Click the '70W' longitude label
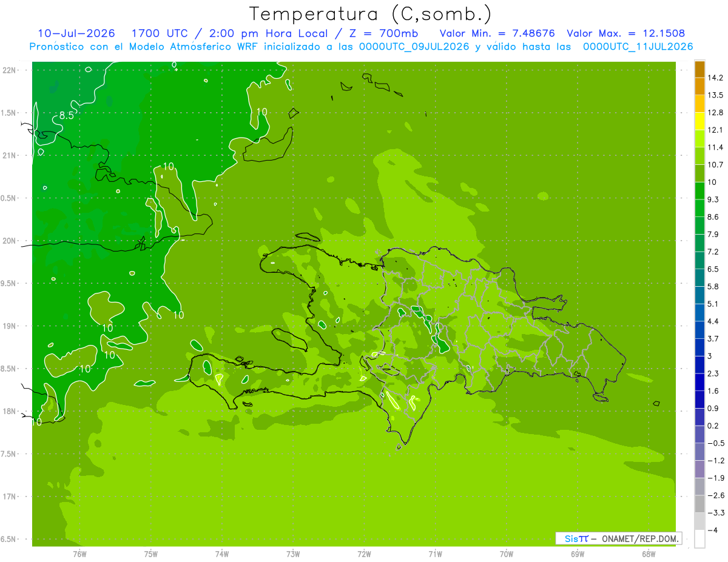 pyautogui.click(x=507, y=554)
